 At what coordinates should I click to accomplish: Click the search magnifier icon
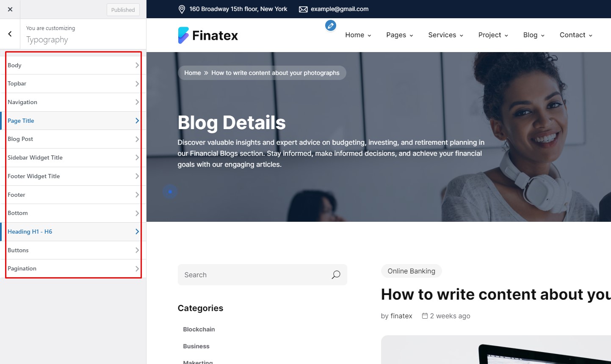click(x=336, y=275)
